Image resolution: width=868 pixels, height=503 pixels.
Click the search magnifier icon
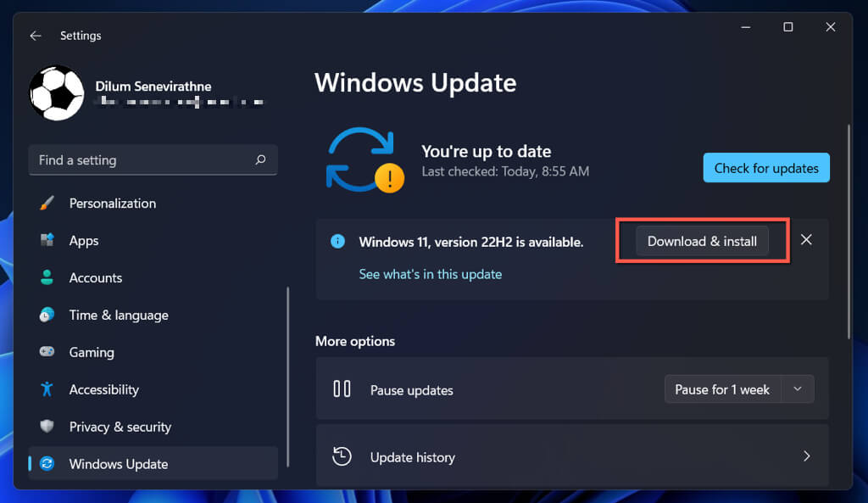pyautogui.click(x=260, y=159)
